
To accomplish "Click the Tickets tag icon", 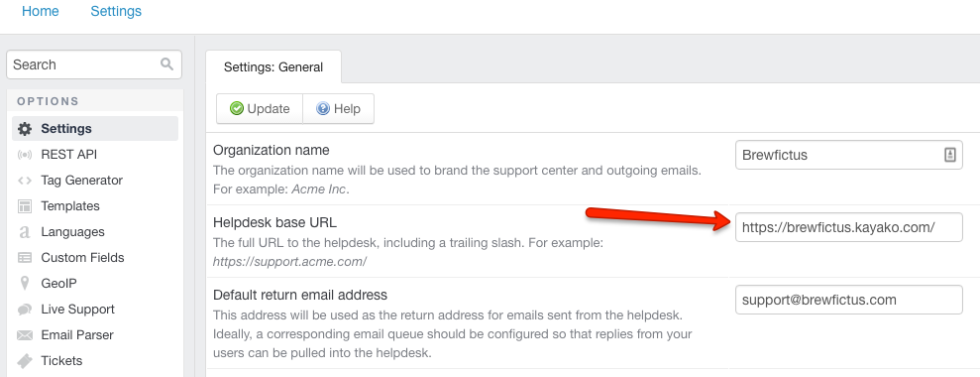I will tap(25, 361).
